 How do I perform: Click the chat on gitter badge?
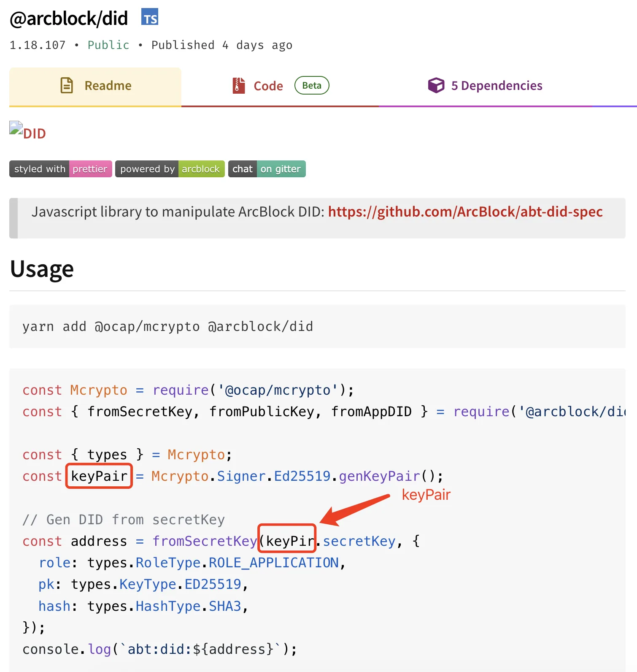(x=267, y=169)
